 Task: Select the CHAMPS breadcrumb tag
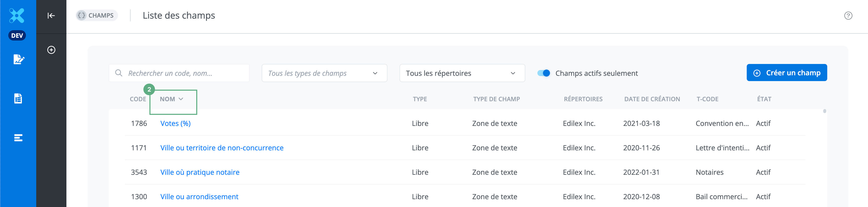tap(97, 16)
